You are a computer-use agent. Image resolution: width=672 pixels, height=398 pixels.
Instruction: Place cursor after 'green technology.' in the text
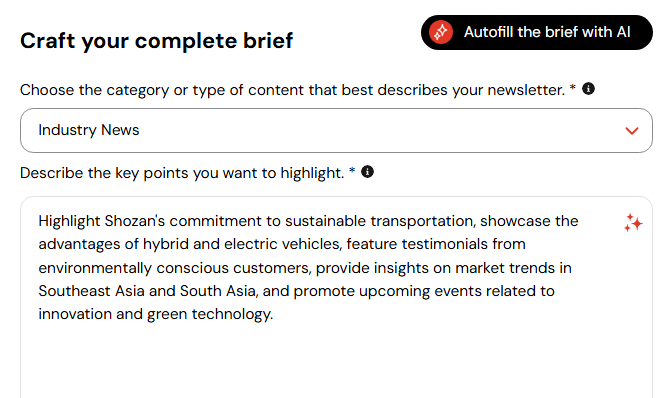273,314
